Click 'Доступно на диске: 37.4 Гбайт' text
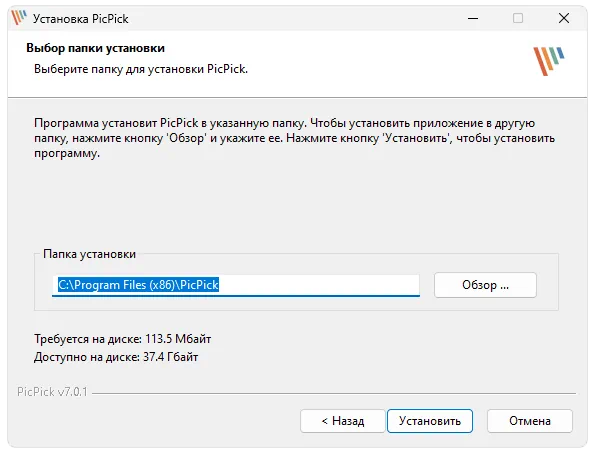The width and height of the screenshot is (594, 453). point(116,357)
